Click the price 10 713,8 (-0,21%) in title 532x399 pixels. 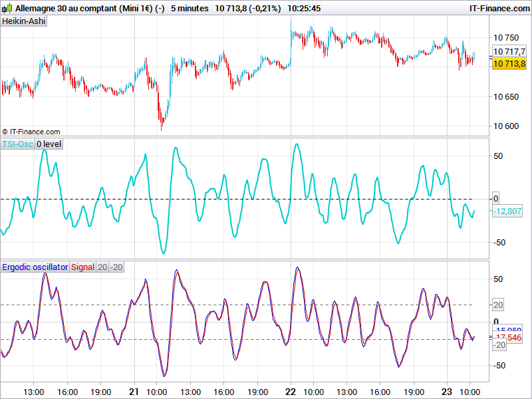tap(248, 8)
